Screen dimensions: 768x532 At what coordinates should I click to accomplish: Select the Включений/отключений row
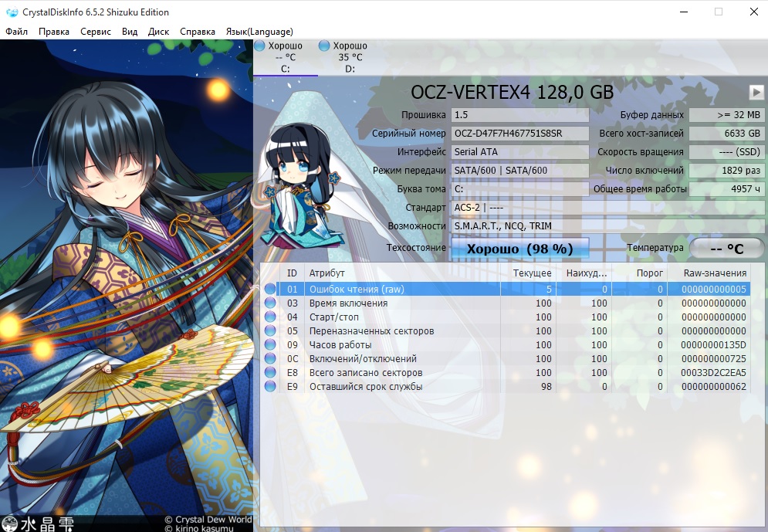pos(505,358)
